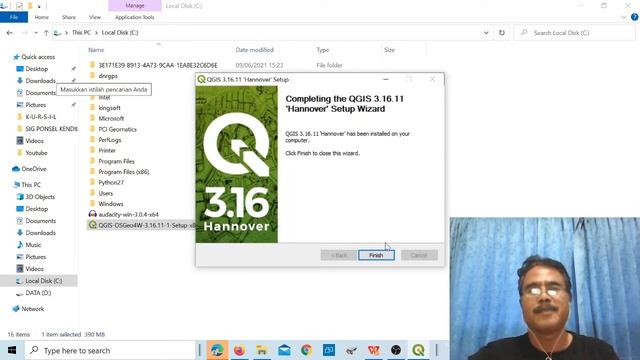Select the Microsoft folder
This screenshot has height=360, width=640.
[111, 118]
